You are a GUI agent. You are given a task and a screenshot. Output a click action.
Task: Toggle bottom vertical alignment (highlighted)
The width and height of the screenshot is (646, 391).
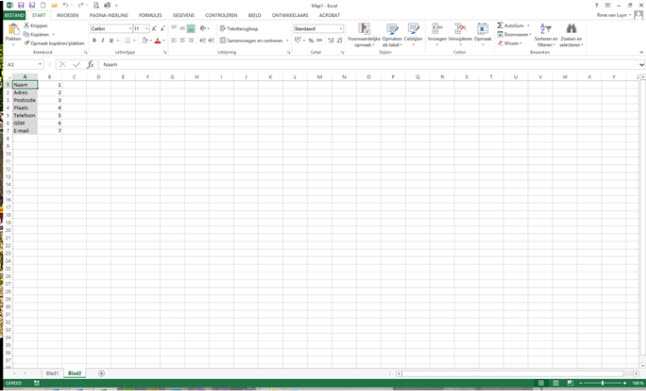(x=191, y=28)
